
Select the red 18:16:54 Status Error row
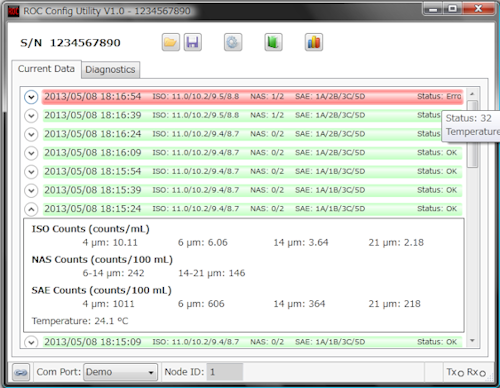click(x=252, y=97)
